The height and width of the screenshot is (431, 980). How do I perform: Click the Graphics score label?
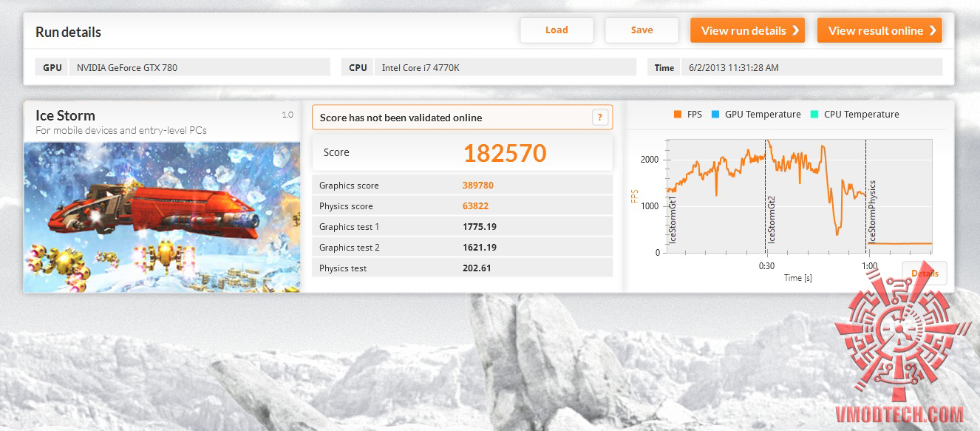[349, 186]
